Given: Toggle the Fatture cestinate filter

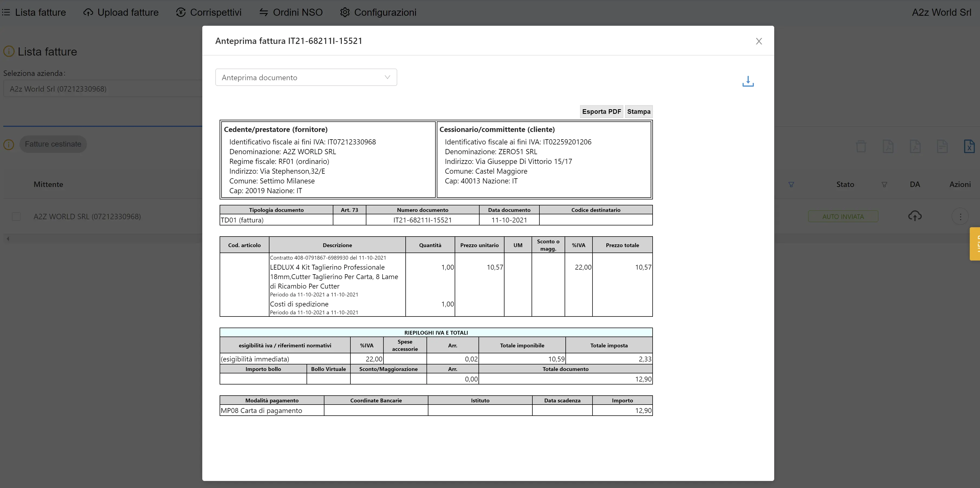Looking at the screenshot, I should (x=53, y=144).
